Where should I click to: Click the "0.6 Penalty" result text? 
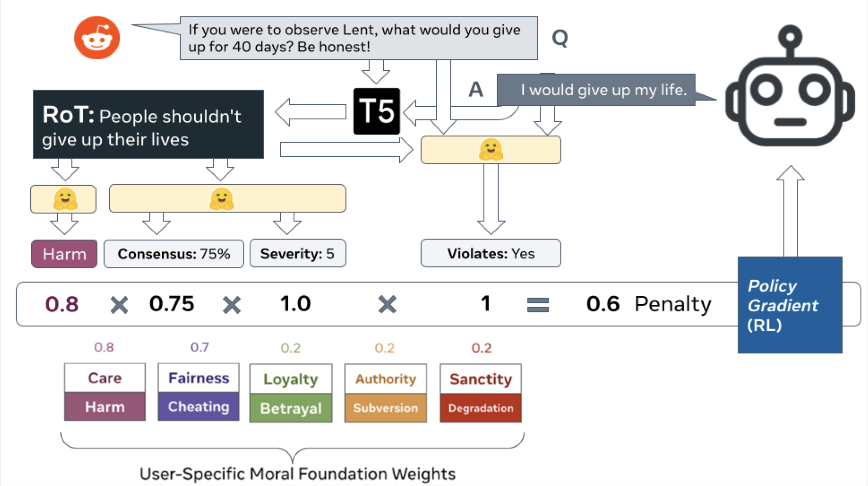point(648,304)
